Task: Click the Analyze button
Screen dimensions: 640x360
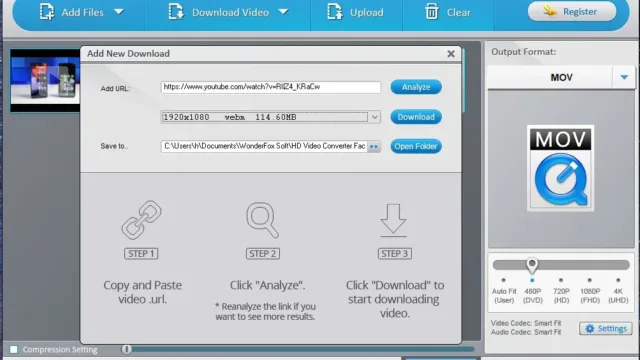Action: point(416,87)
